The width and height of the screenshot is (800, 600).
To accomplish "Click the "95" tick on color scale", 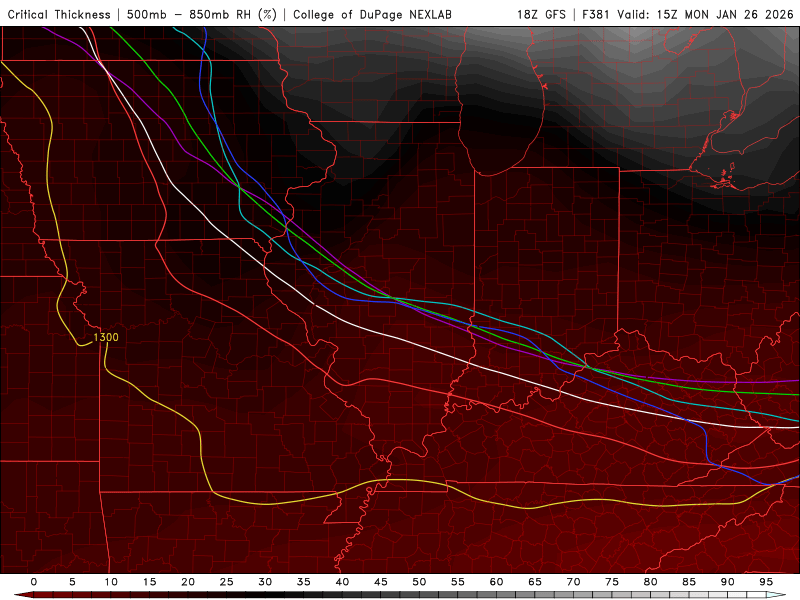I will [766, 582].
